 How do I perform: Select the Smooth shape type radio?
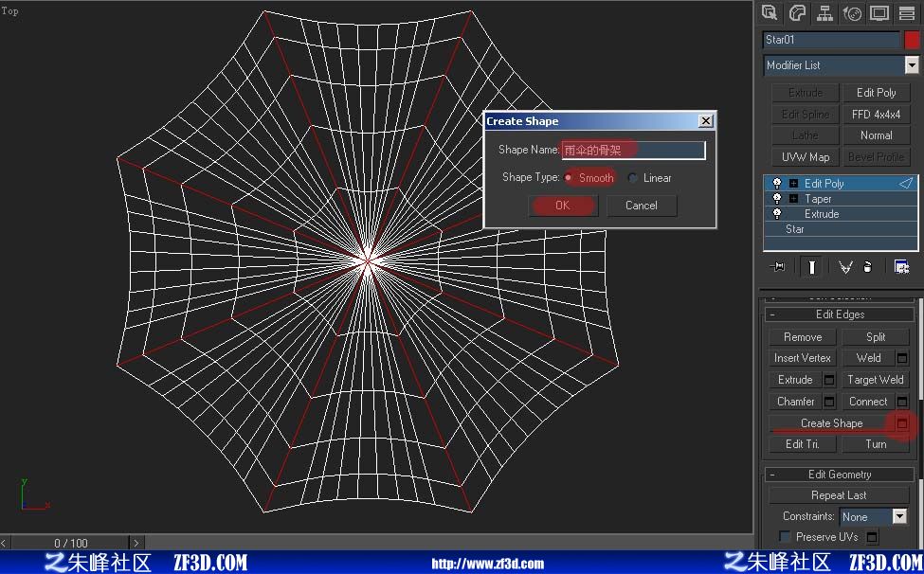click(568, 178)
